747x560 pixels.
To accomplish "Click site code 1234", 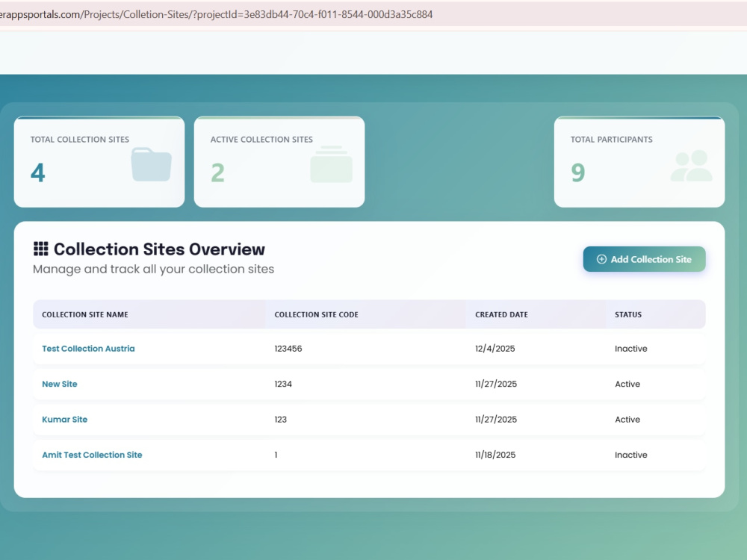I will (283, 384).
